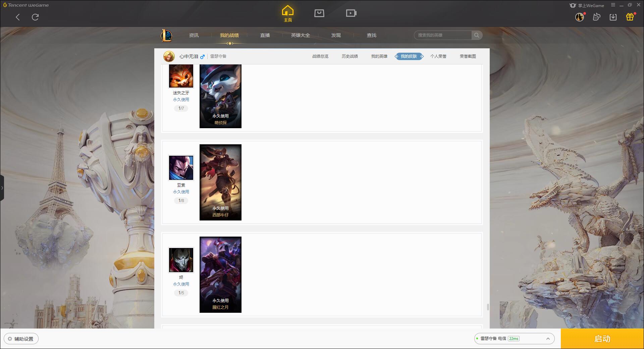The height and width of the screenshot is (349, 644).
Task: Expand the left side panel handle
Action: pyautogui.click(x=2, y=188)
